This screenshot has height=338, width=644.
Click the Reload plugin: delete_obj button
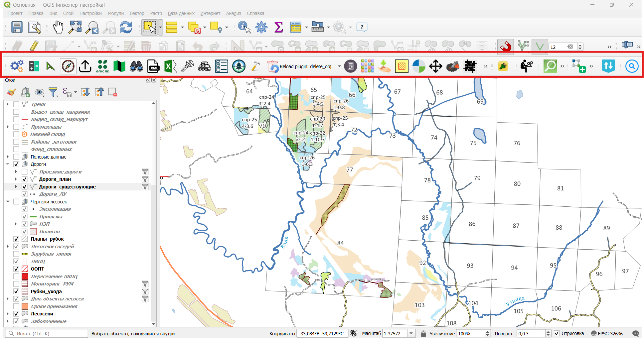pos(299,66)
